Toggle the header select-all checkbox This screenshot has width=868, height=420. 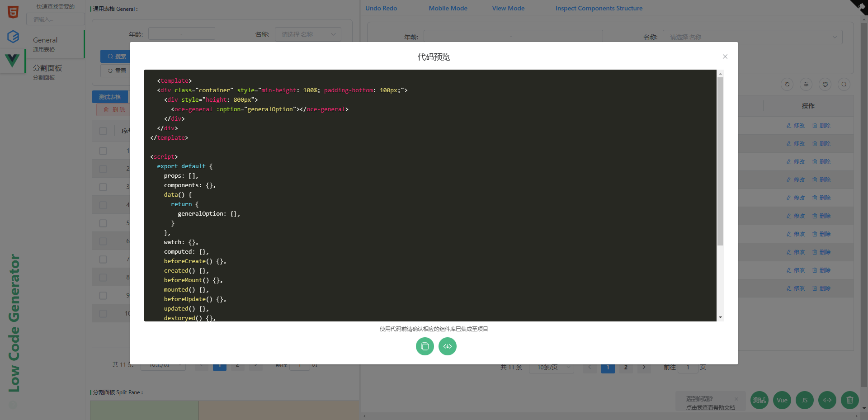[103, 131]
